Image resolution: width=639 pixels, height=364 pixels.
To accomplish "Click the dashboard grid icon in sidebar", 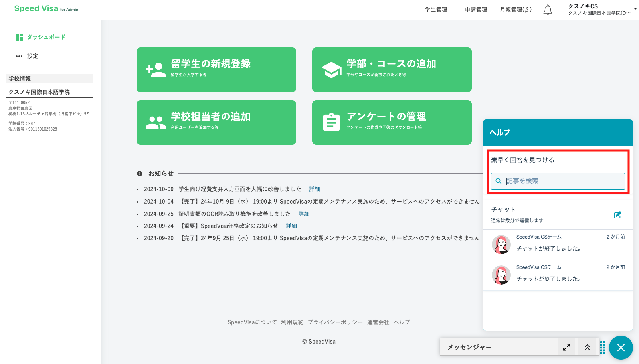I will click(19, 37).
